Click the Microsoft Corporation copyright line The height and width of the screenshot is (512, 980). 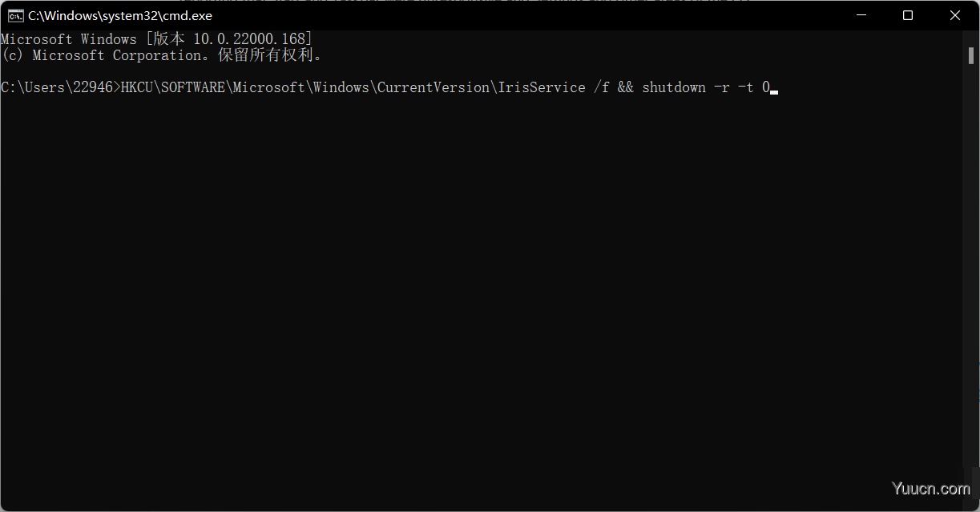(162, 55)
